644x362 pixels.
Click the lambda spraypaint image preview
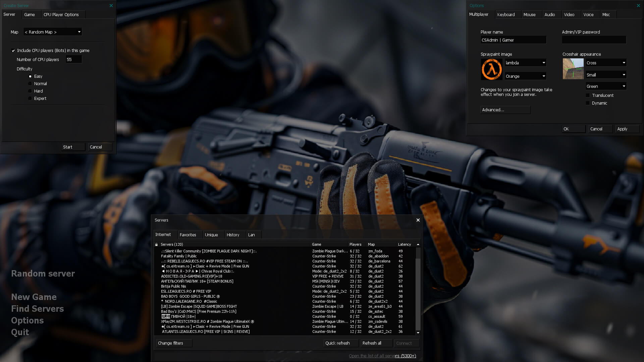click(491, 69)
